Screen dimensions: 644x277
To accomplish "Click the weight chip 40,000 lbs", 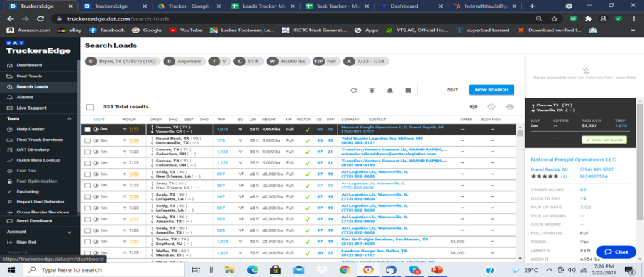I will [x=288, y=61].
